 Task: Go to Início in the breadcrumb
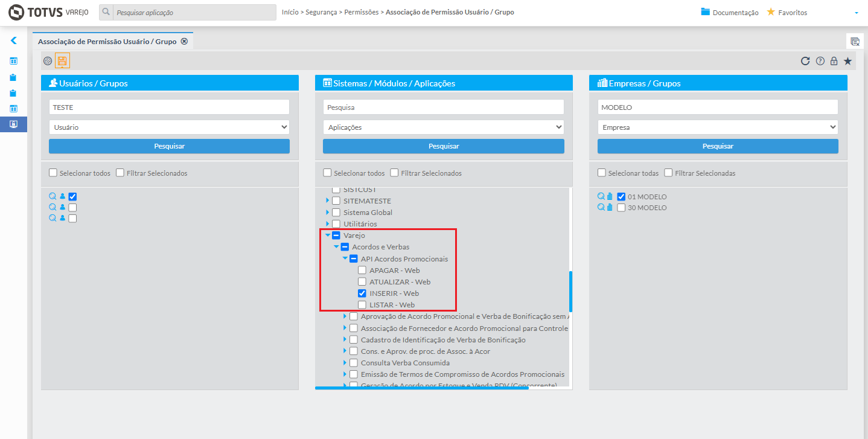click(290, 12)
